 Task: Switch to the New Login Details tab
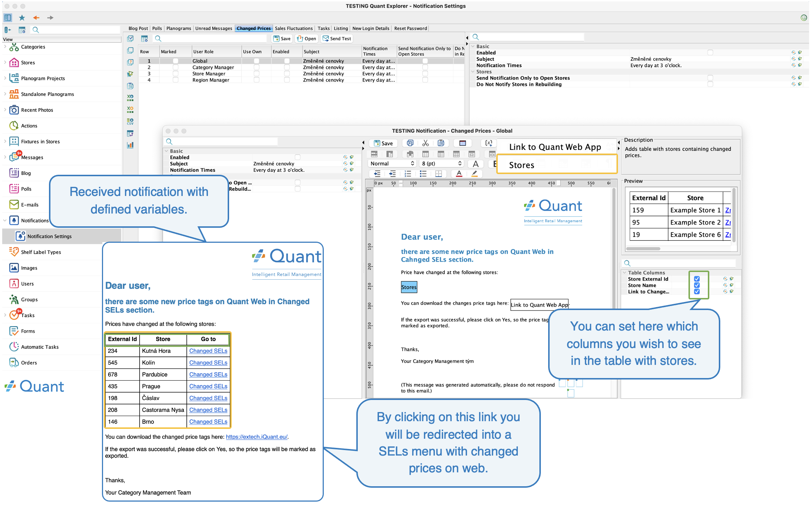tap(371, 29)
